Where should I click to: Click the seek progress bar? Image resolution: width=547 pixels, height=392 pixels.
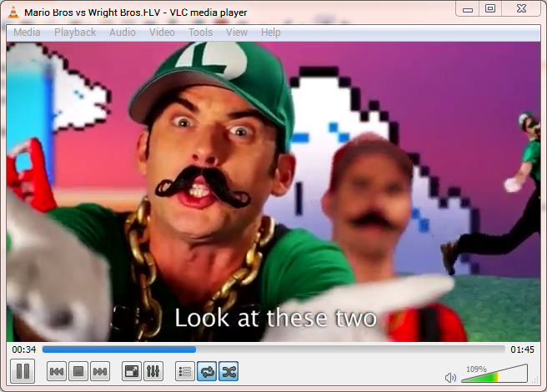pyautogui.click(x=273, y=349)
